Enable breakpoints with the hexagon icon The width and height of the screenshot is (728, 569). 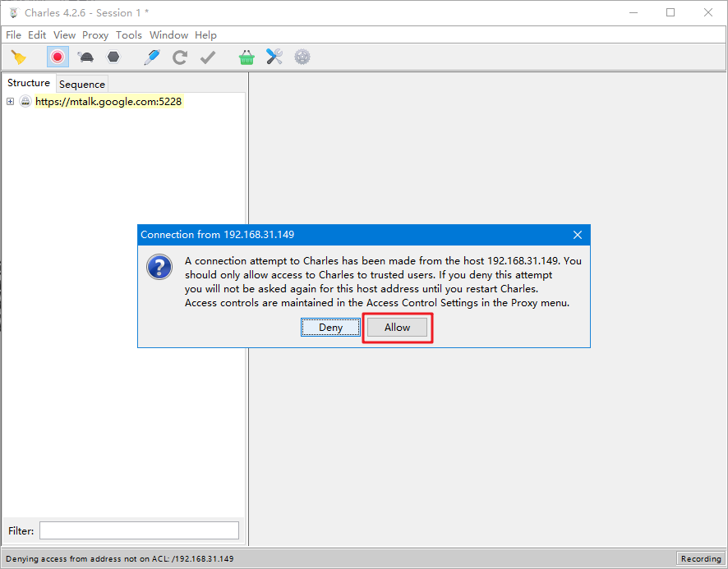click(x=113, y=57)
